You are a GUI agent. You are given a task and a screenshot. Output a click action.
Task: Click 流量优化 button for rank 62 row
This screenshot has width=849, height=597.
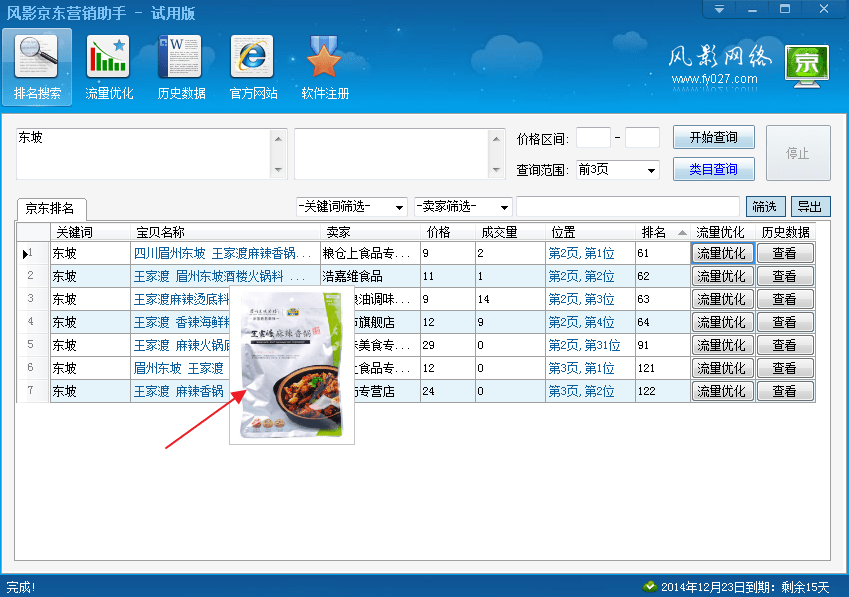(x=722, y=277)
